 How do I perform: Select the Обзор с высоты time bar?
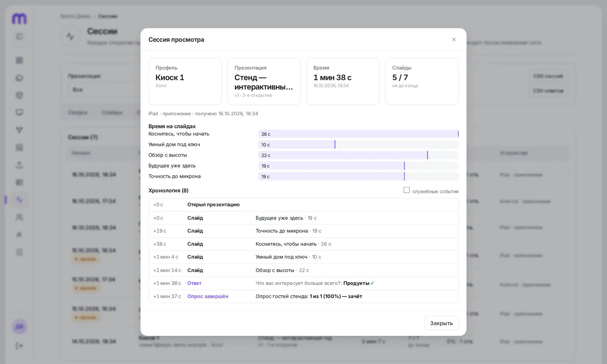coord(359,155)
